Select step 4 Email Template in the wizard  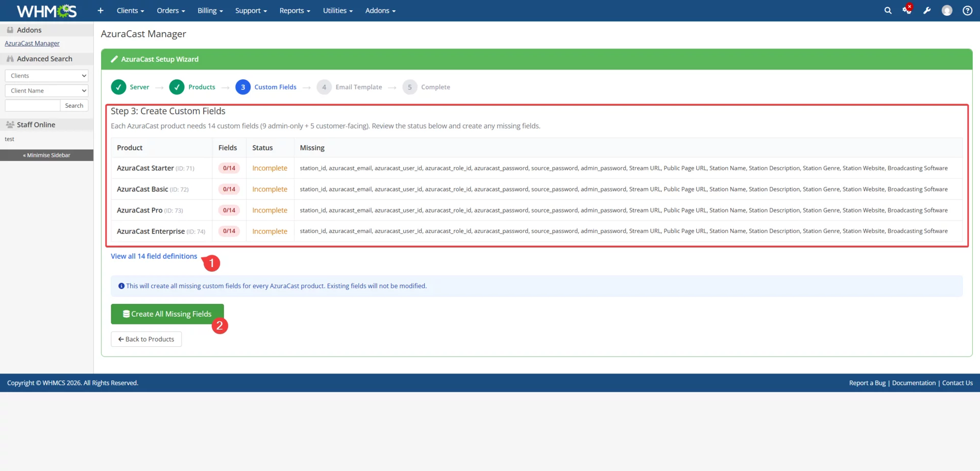click(x=324, y=87)
